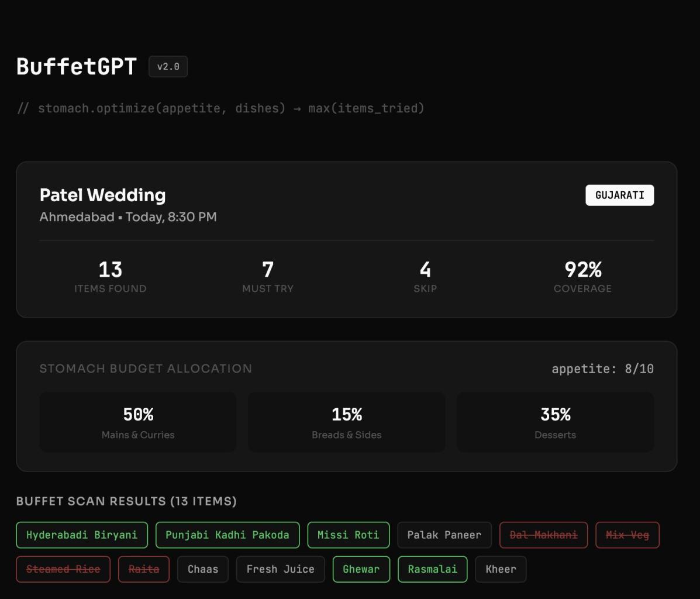Viewport: 700px width, 599px height.
Task: Click the skipped Mix Veg tag
Action: tap(627, 535)
